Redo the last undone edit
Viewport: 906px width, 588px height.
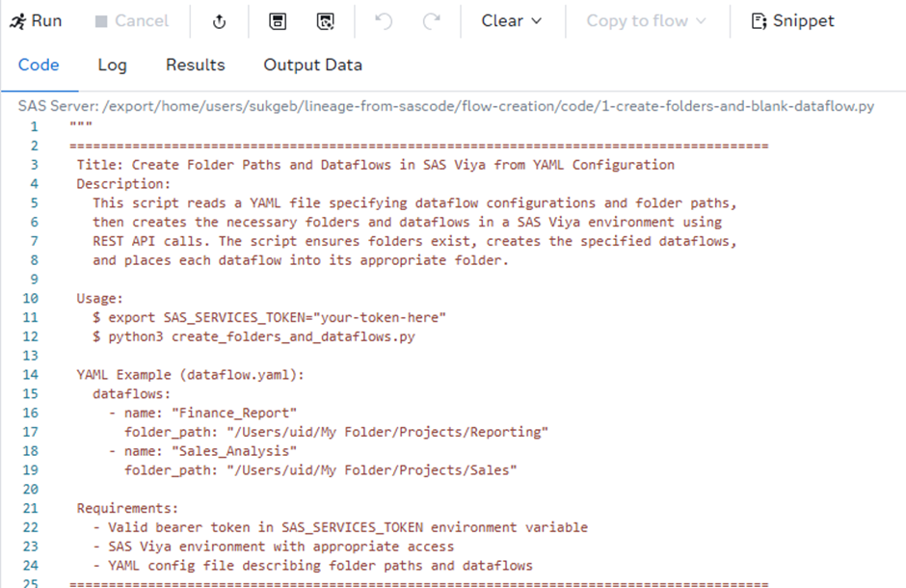point(432,21)
